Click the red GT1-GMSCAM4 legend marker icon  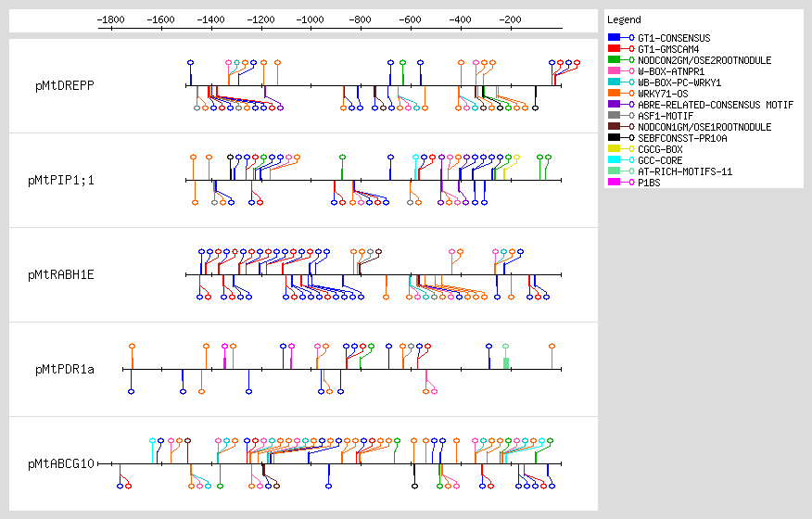coord(619,49)
